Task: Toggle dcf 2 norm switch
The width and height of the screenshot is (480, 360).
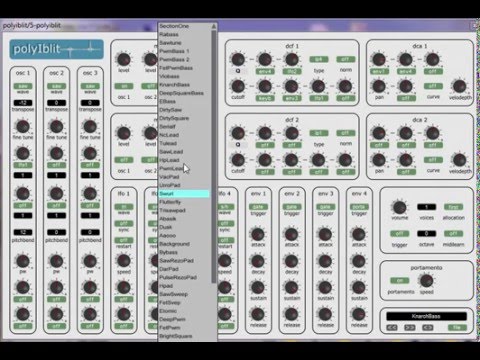Action: click(346, 133)
